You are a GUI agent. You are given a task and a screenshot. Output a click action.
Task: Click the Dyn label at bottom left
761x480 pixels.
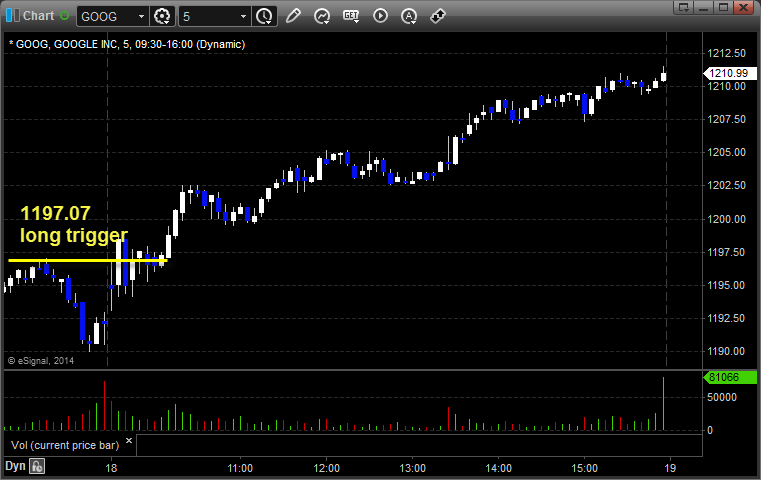[15, 466]
